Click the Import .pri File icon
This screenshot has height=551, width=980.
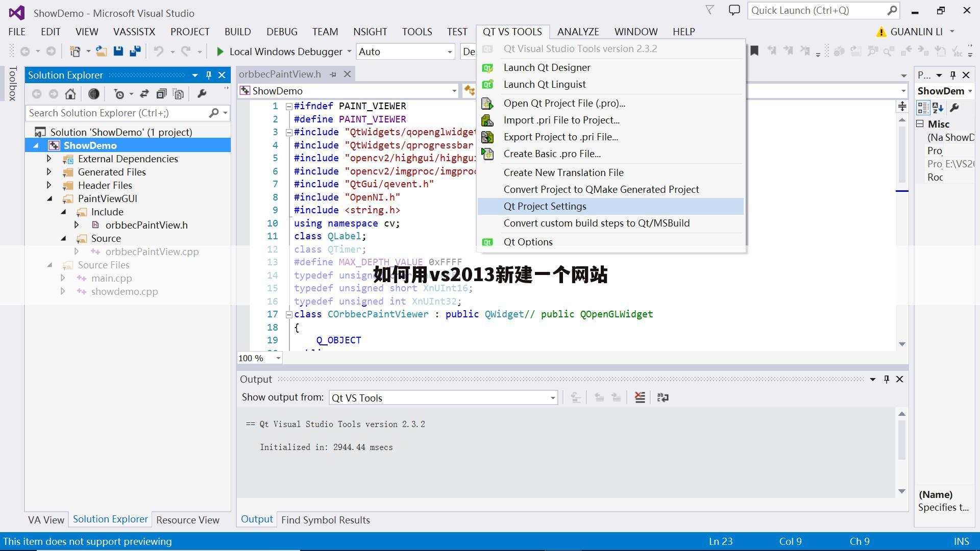click(487, 120)
